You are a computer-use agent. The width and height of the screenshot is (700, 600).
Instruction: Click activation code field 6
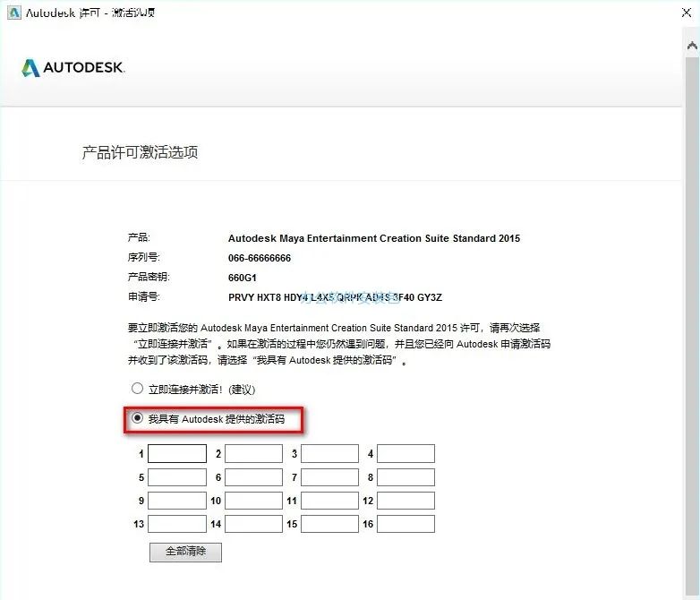(253, 477)
